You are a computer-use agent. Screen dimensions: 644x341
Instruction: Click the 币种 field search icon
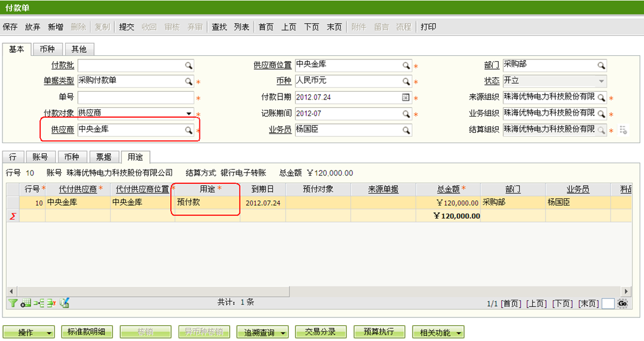click(x=406, y=81)
